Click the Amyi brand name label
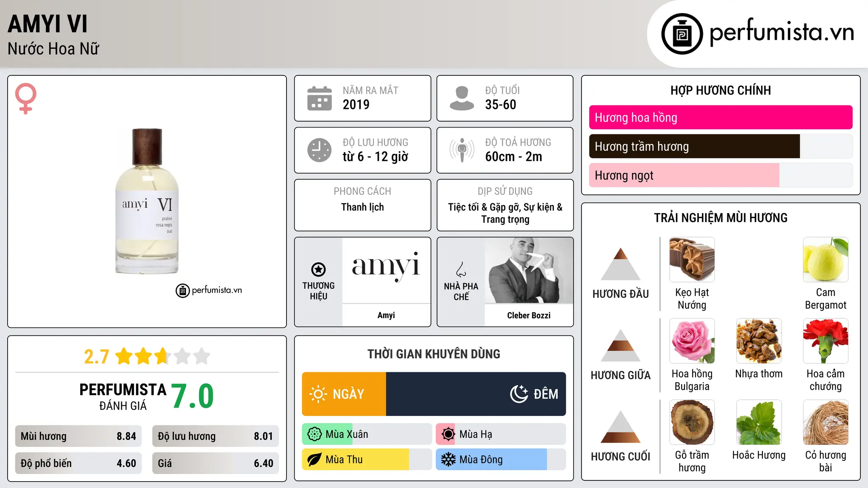868x488 pixels. click(386, 315)
